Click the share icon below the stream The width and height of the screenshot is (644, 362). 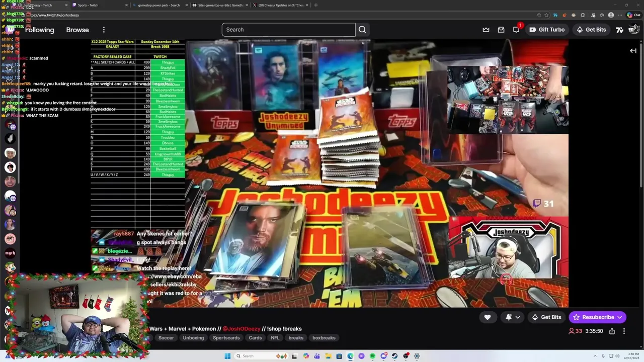[612, 331]
